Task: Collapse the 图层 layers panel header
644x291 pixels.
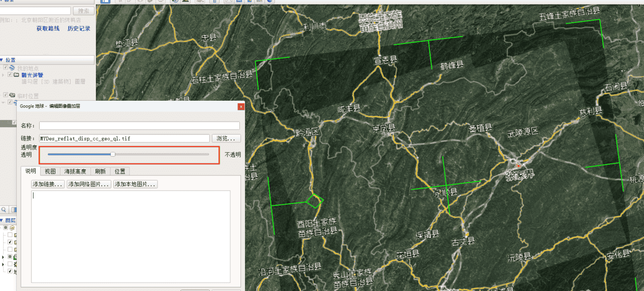Action: coord(8,220)
